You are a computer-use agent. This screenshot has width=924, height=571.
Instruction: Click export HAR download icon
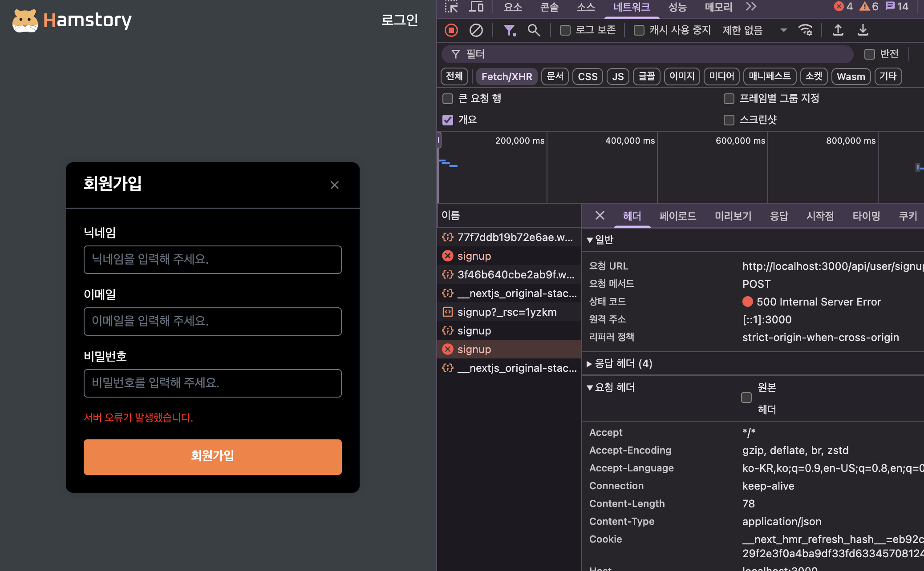(x=863, y=30)
